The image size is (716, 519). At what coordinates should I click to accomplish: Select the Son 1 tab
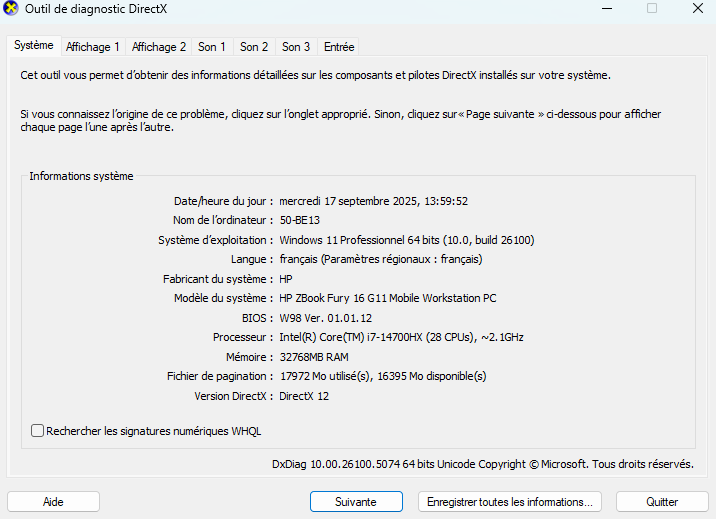(212, 47)
